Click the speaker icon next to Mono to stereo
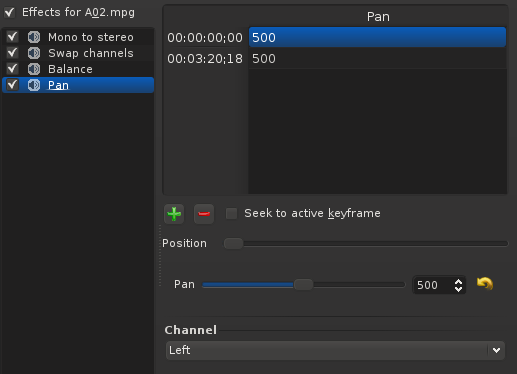The image size is (517, 374). point(34,37)
